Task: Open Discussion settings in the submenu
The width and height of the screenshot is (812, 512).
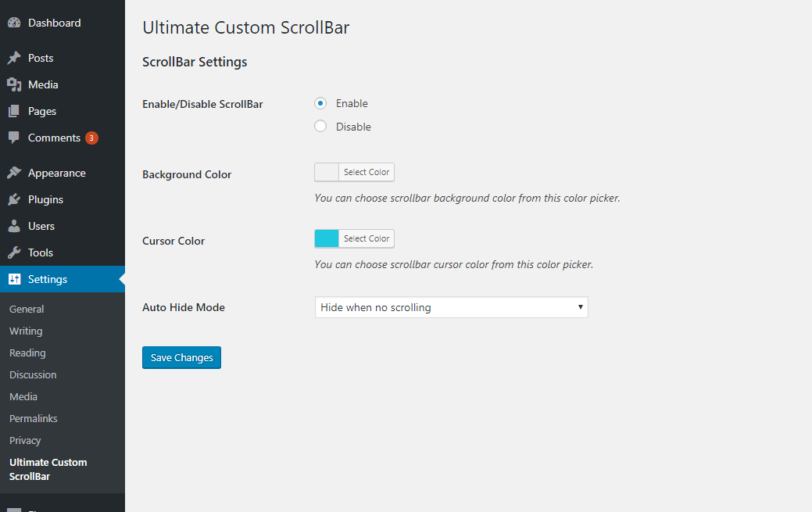Action: (33, 374)
